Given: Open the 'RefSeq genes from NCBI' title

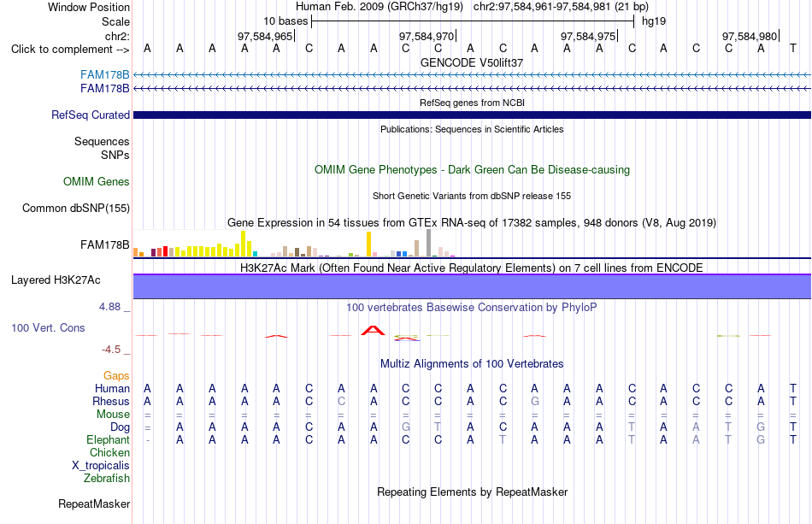Looking at the screenshot, I should 472,103.
